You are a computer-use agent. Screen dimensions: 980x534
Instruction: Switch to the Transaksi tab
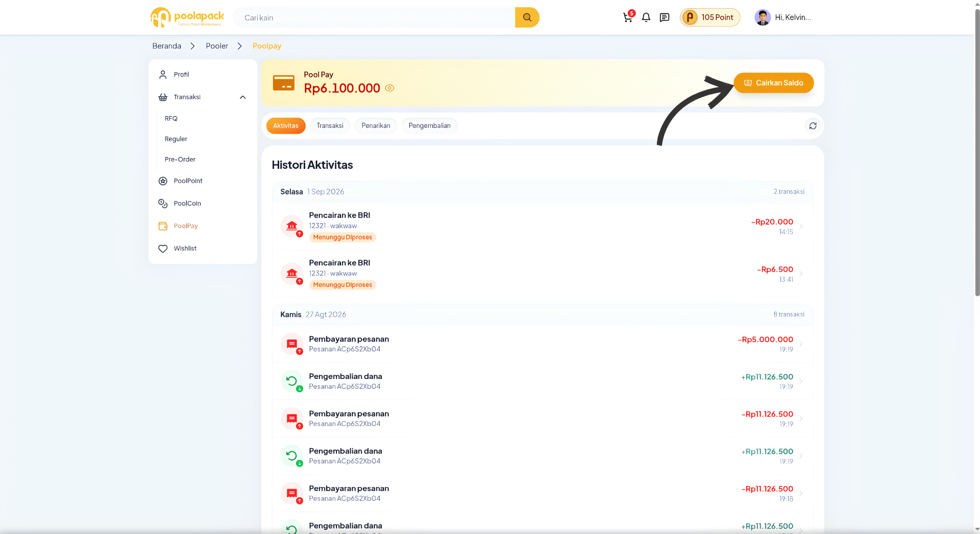[330, 125]
